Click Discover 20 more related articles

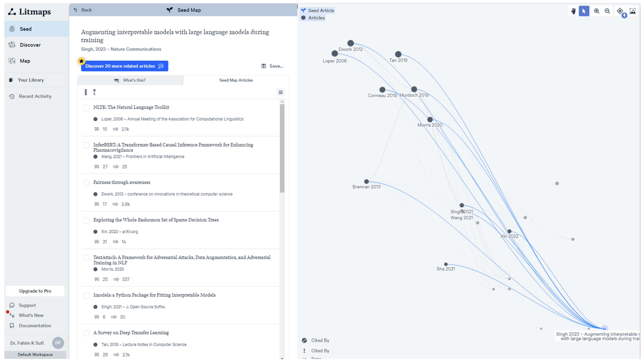pyautogui.click(x=124, y=66)
